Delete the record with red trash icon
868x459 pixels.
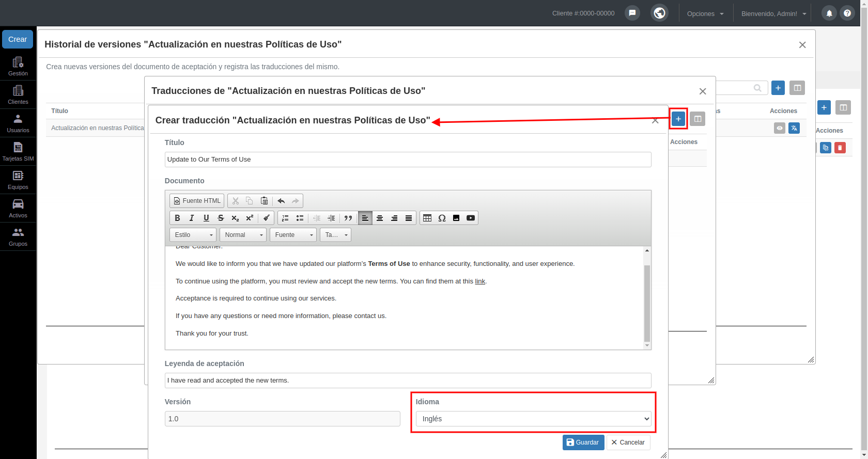click(x=840, y=148)
